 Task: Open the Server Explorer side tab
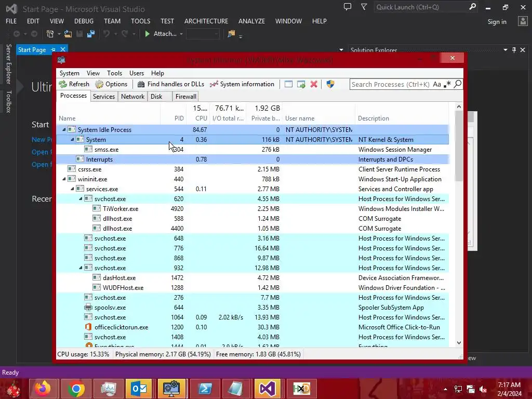coord(8,64)
